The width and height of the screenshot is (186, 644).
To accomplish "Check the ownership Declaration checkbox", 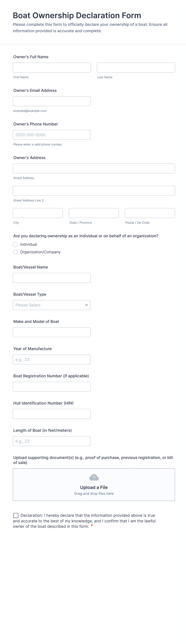I will coord(16,515).
